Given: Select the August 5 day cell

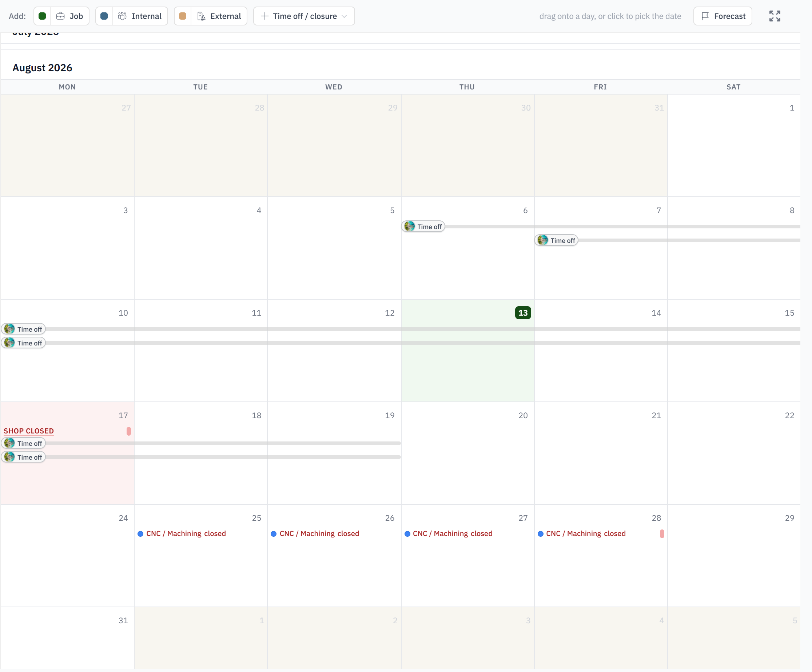Looking at the screenshot, I should pyautogui.click(x=334, y=248).
